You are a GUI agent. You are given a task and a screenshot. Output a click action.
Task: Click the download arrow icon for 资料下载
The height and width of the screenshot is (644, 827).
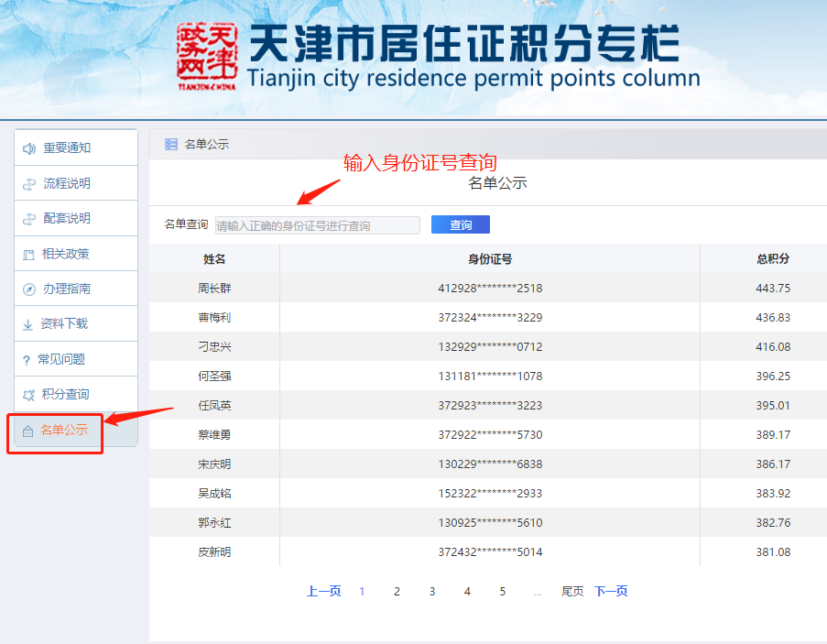click(27, 324)
